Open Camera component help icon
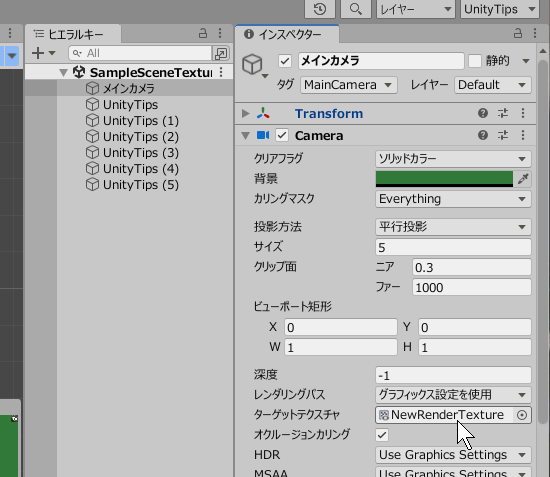Viewport: 550px width, 477px height. coord(483,135)
